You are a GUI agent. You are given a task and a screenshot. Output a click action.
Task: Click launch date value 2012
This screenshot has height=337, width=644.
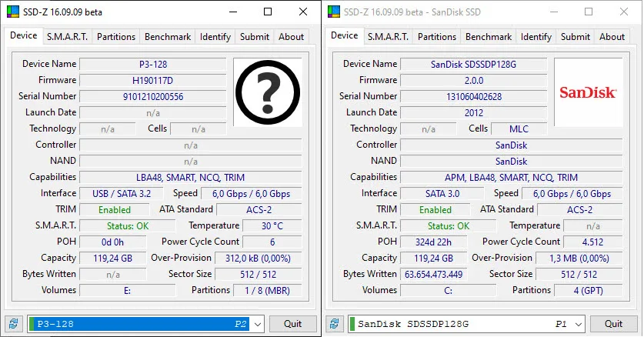click(x=473, y=112)
